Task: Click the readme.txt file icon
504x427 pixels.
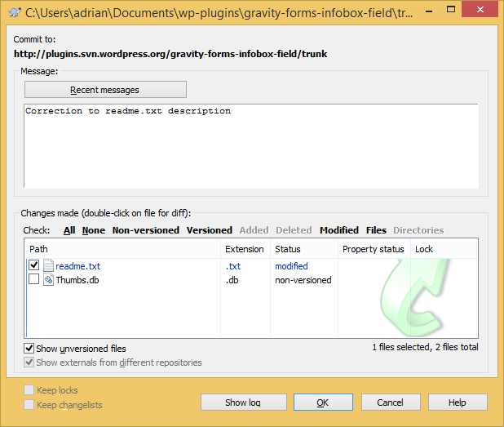Action: coord(48,266)
